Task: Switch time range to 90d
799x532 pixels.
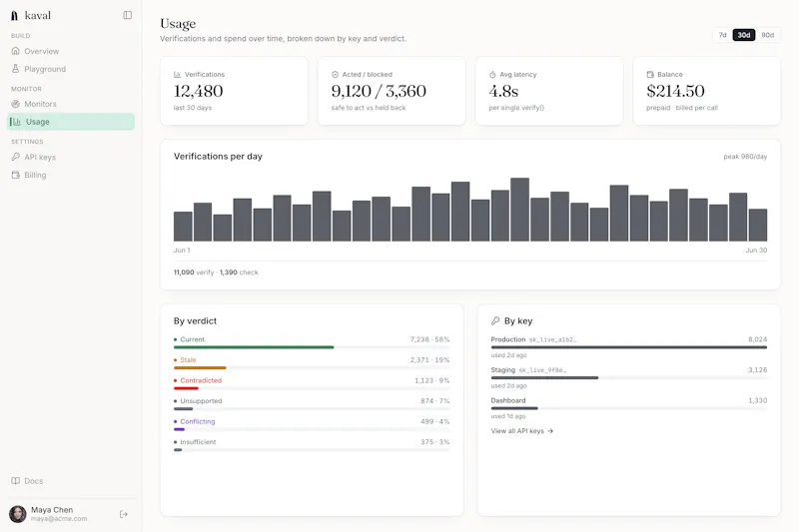Action: click(x=767, y=35)
